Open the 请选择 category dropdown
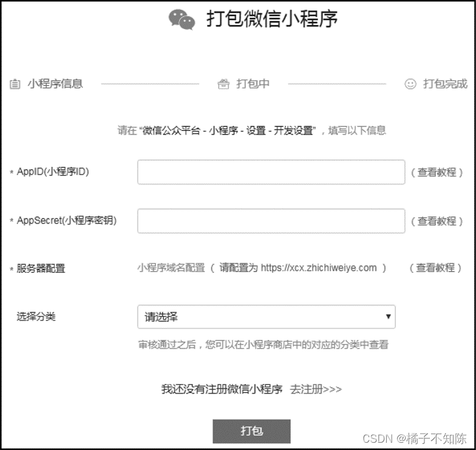Image resolution: width=476 pixels, height=450 pixels. click(x=266, y=317)
